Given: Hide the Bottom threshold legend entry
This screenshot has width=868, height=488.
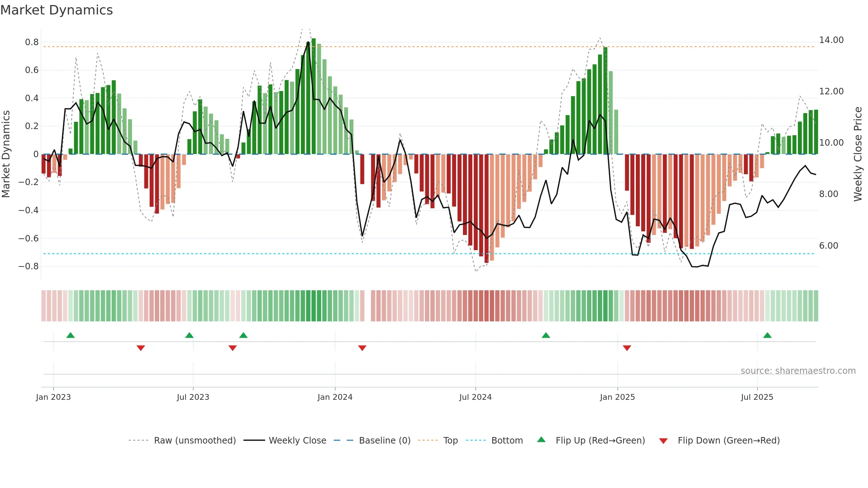Looking at the screenshot, I should point(494,440).
